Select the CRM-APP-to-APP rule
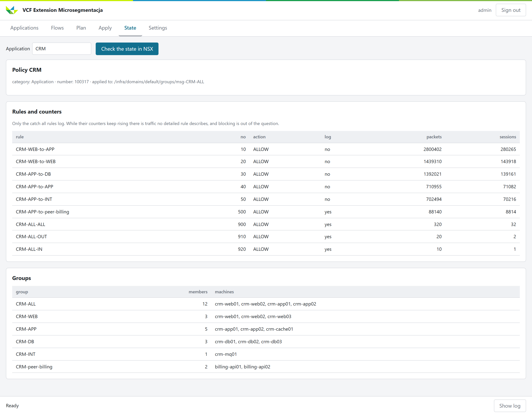 [x=266, y=187]
